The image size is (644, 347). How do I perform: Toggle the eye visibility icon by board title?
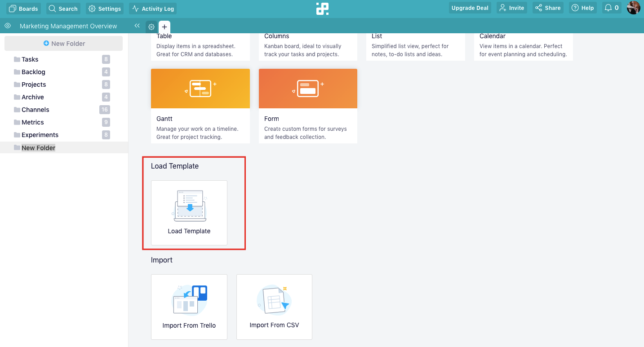tap(8, 26)
